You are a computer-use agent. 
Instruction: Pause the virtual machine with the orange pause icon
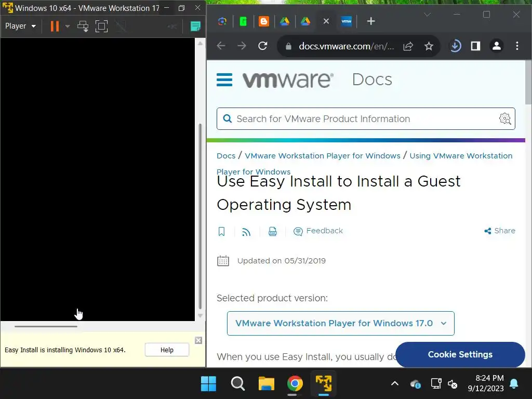click(x=55, y=26)
